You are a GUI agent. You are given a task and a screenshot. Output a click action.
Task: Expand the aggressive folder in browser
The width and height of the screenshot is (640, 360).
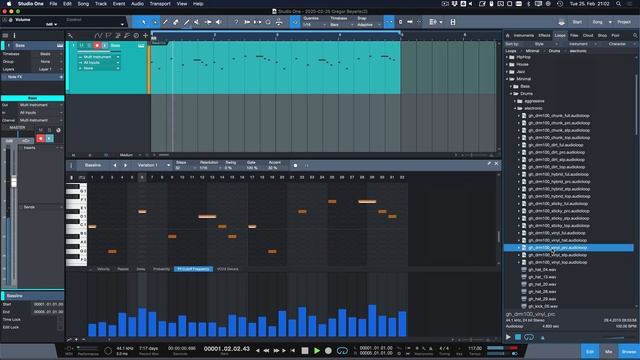pyautogui.click(x=515, y=101)
